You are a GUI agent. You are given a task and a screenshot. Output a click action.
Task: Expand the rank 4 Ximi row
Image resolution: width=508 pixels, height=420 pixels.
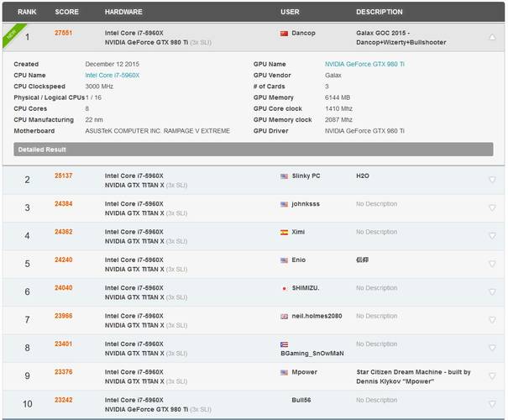[x=492, y=235]
